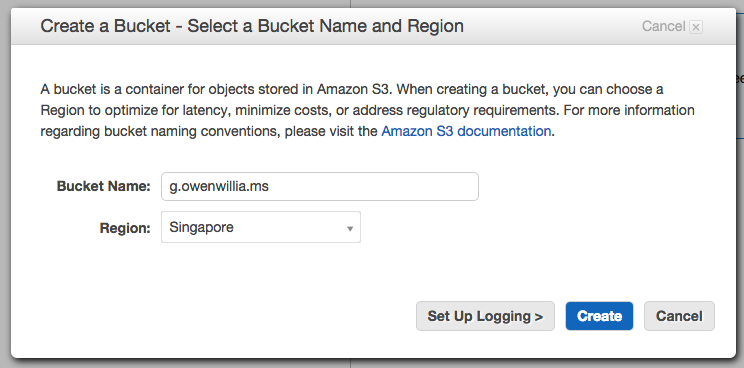Viewport: 744px width, 368px height.
Task: Click the Set Up Logging button
Action: 485,316
